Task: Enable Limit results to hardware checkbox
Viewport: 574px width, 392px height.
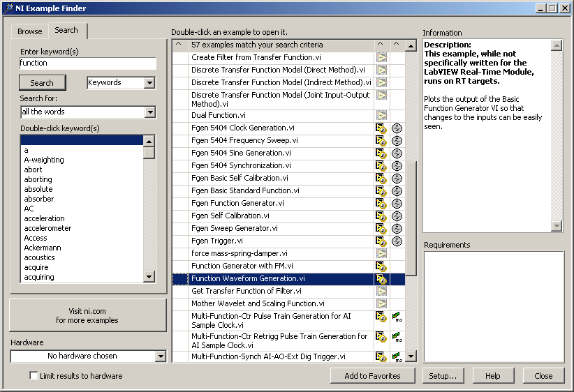Action: point(34,375)
